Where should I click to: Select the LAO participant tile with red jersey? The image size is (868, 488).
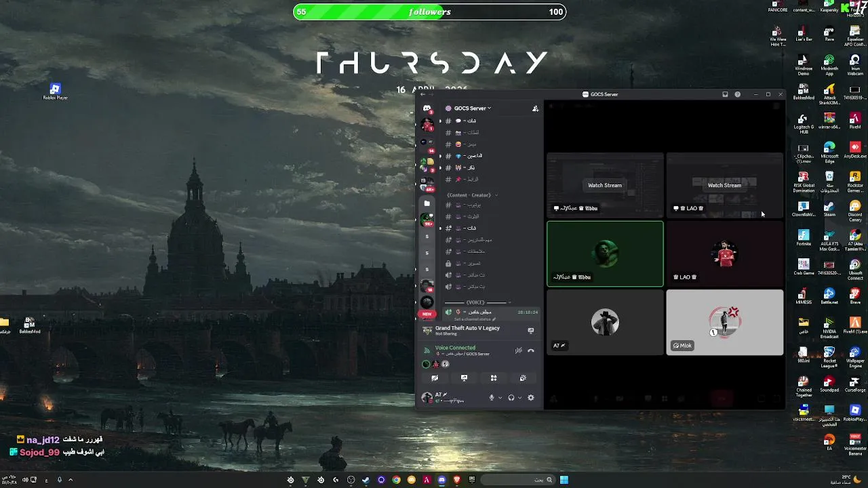[x=725, y=253]
